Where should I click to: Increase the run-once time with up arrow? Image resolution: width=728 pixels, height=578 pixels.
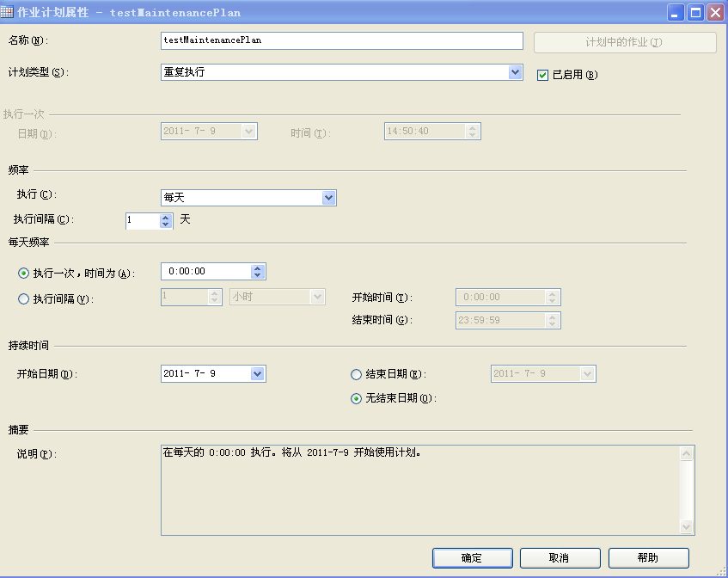(257, 268)
